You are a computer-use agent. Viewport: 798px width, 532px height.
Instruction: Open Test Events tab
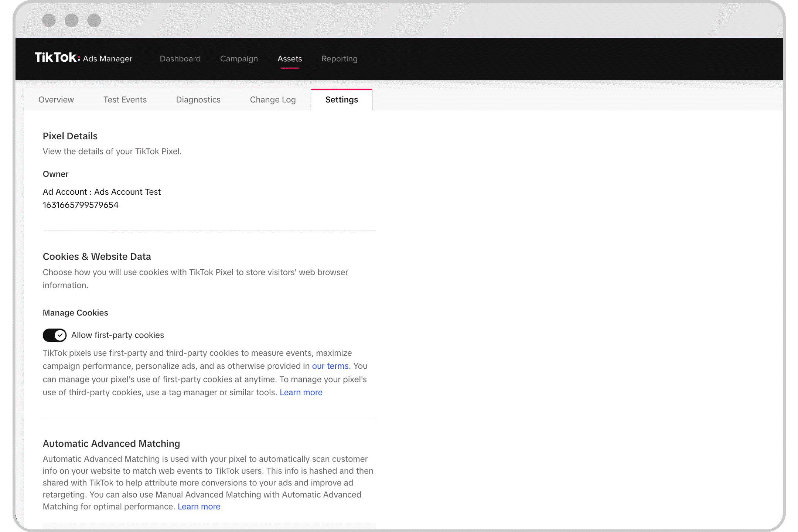125,100
